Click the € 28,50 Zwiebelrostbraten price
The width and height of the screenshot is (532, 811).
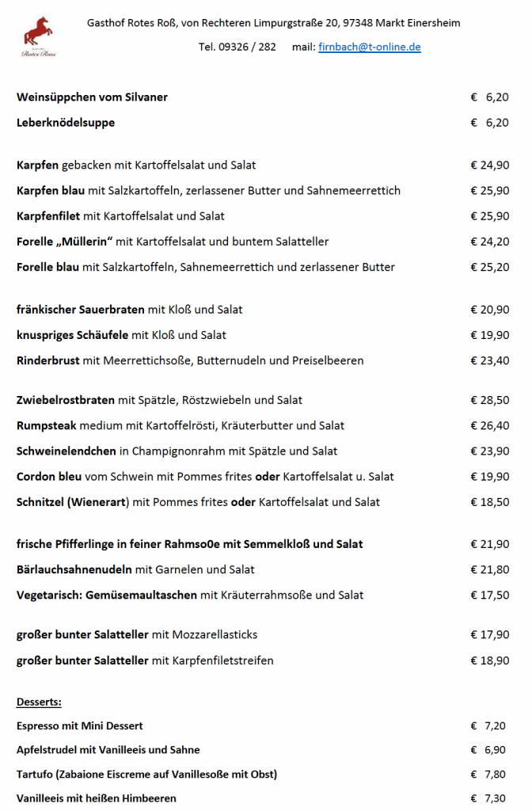(x=489, y=400)
